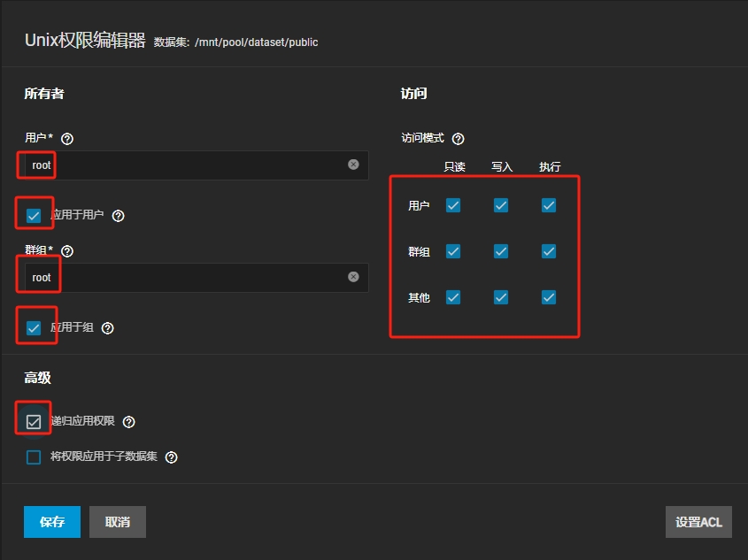Toggle the 应用于组 checkbox
The image size is (748, 560).
point(34,328)
